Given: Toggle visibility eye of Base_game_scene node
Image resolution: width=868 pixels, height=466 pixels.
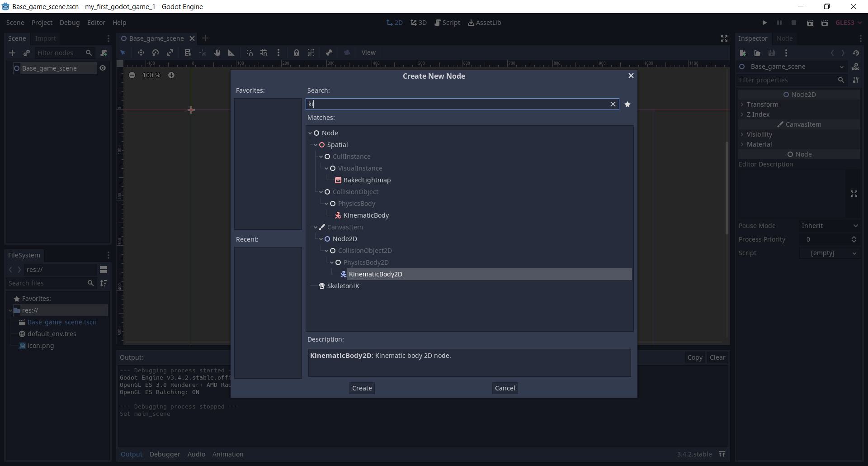Looking at the screenshot, I should coord(103,68).
